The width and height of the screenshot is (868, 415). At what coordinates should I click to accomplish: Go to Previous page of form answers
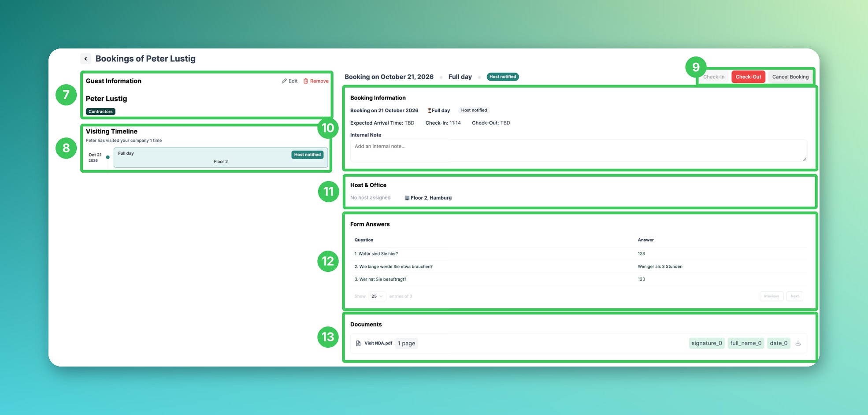[x=772, y=296]
